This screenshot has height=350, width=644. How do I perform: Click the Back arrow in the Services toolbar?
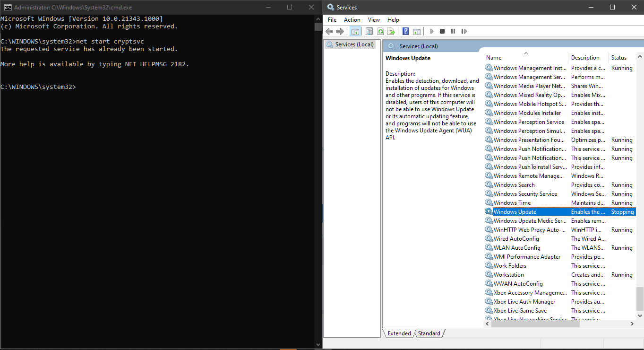pos(329,31)
